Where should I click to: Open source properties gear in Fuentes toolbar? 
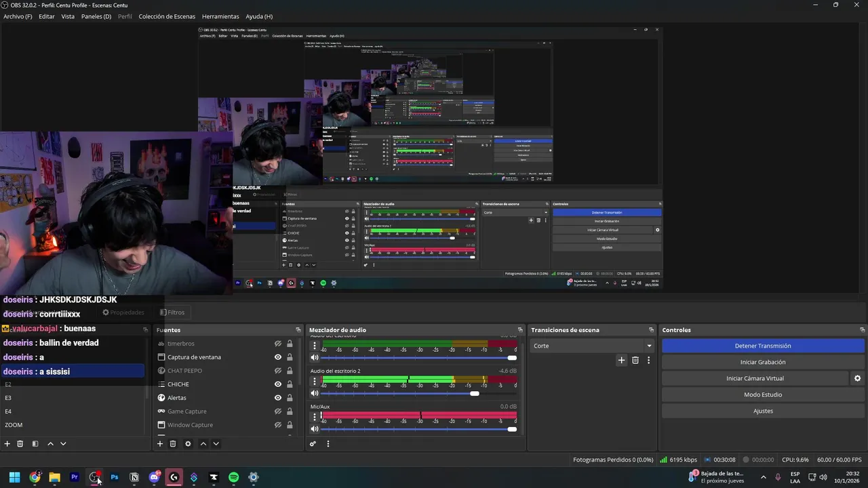188,444
